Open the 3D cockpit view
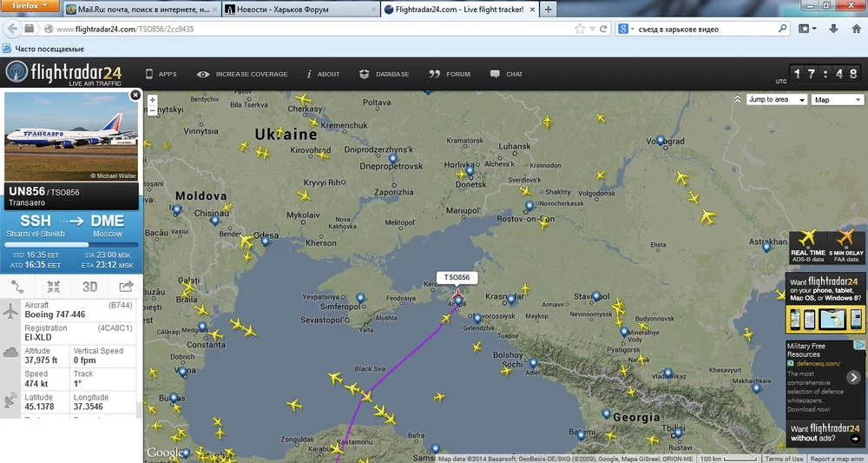 89,287
